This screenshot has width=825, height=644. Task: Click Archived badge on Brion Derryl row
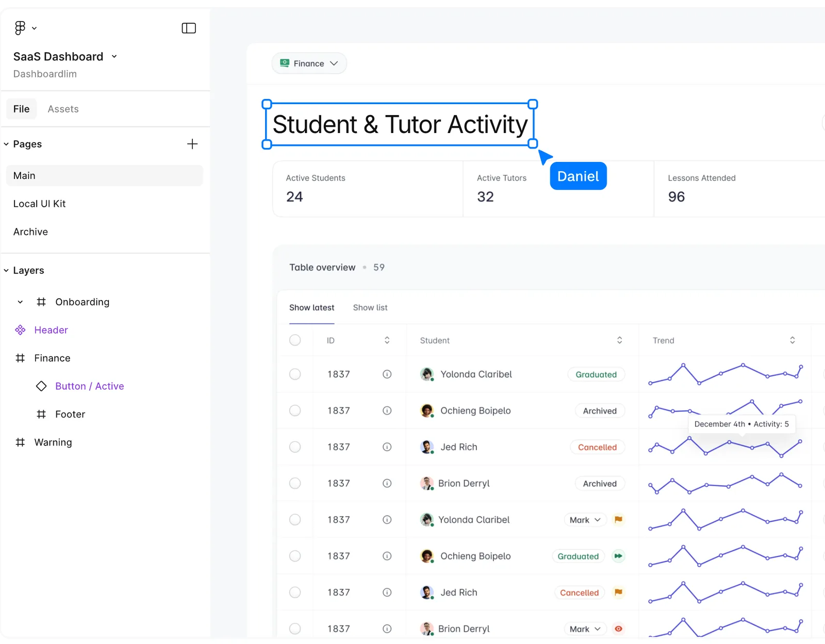pyautogui.click(x=600, y=484)
